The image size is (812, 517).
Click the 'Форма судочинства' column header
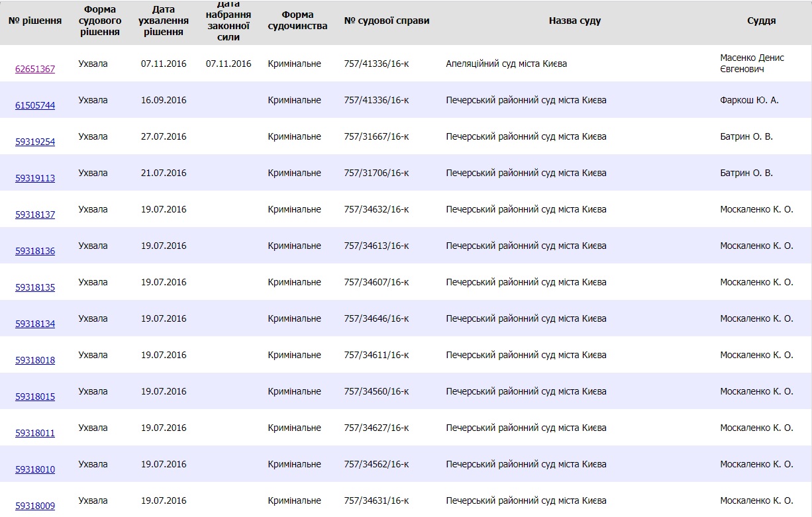pos(297,21)
